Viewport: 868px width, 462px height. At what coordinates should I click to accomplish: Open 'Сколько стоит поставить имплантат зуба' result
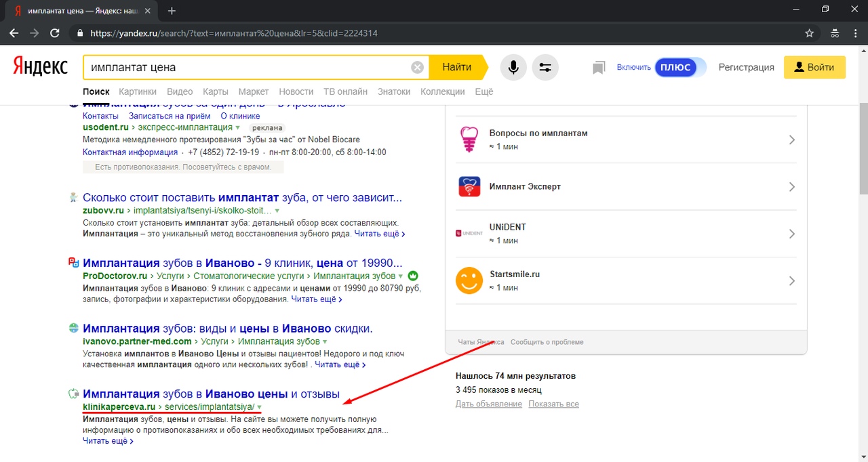(242, 198)
